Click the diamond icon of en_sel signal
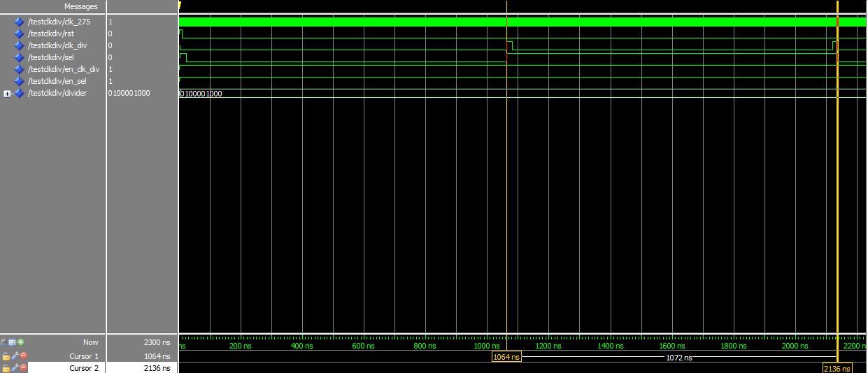 [20, 81]
